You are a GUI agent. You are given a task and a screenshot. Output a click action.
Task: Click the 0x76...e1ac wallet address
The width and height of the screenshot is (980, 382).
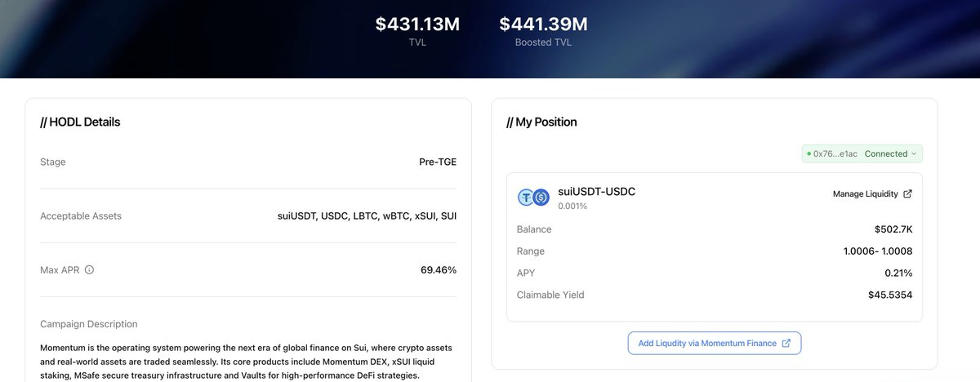point(836,153)
